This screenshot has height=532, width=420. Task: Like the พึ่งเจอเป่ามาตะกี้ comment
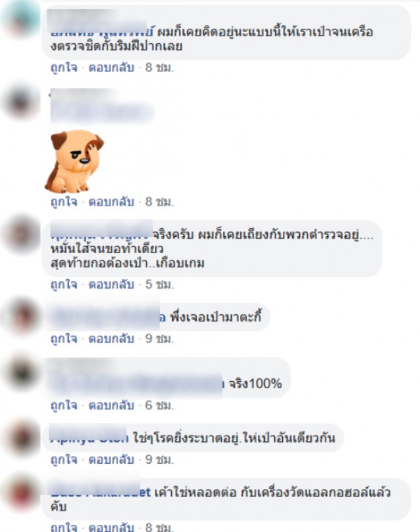pyautogui.click(x=64, y=338)
